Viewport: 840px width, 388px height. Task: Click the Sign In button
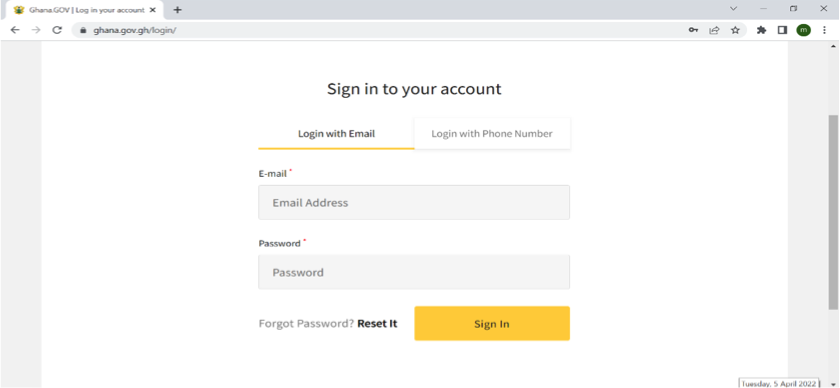point(492,324)
